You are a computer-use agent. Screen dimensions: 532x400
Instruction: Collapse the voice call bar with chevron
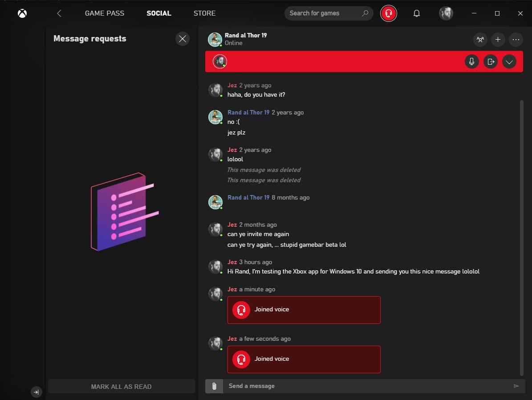tap(509, 61)
